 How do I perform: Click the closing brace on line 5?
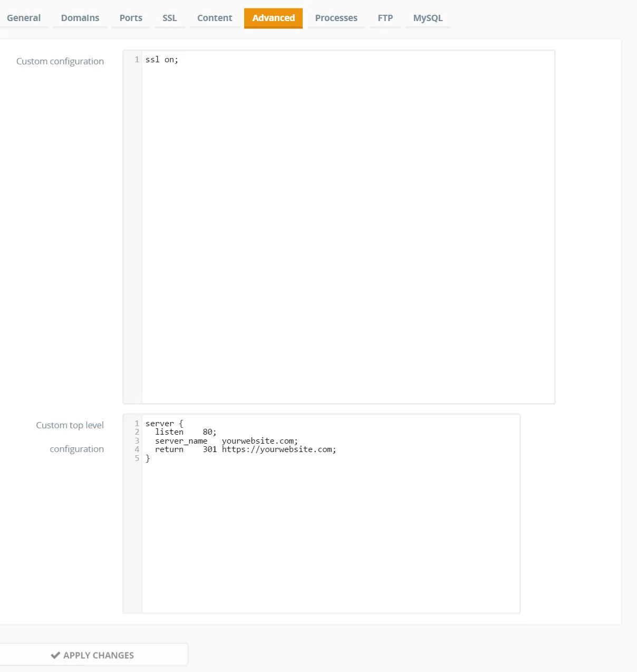(148, 458)
